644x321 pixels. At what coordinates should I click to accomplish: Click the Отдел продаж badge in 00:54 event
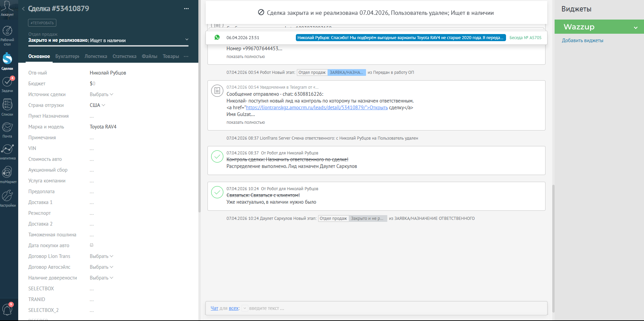(312, 72)
